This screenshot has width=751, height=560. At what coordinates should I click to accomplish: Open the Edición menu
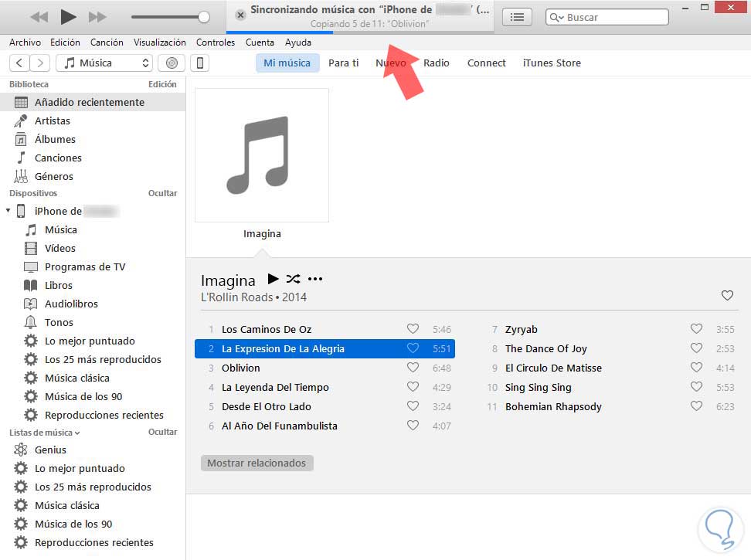[65, 42]
